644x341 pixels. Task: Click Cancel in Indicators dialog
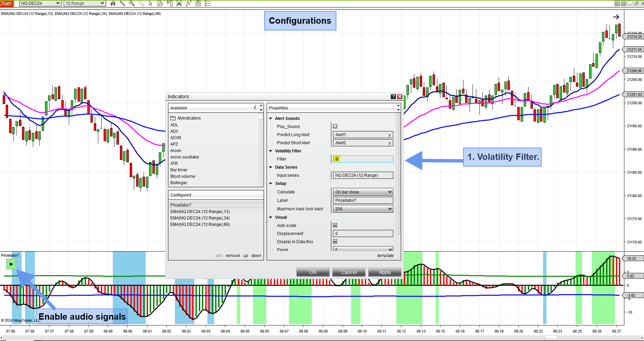(349, 272)
